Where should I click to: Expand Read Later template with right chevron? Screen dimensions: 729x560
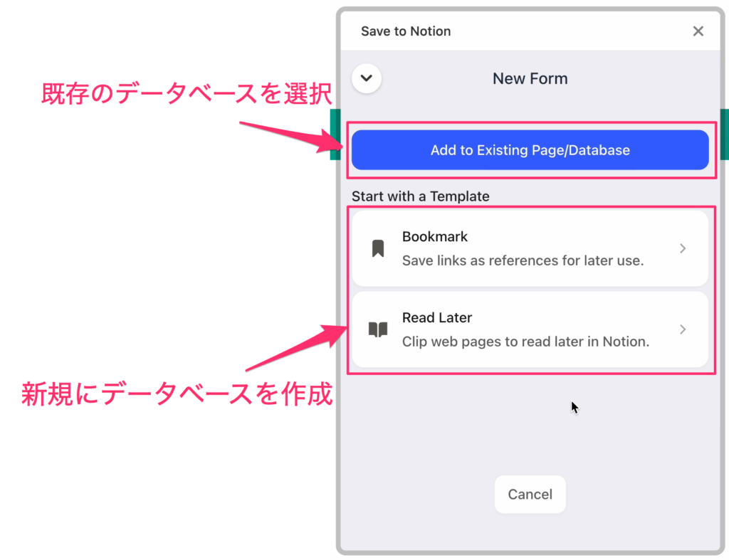[x=683, y=329]
